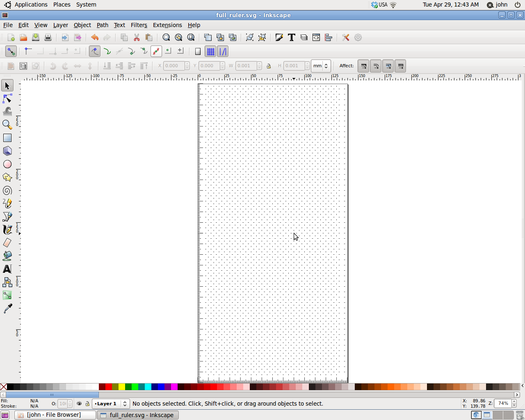Open Inkscape Preferences tools icon
The height and width of the screenshot is (420, 525).
(346, 37)
